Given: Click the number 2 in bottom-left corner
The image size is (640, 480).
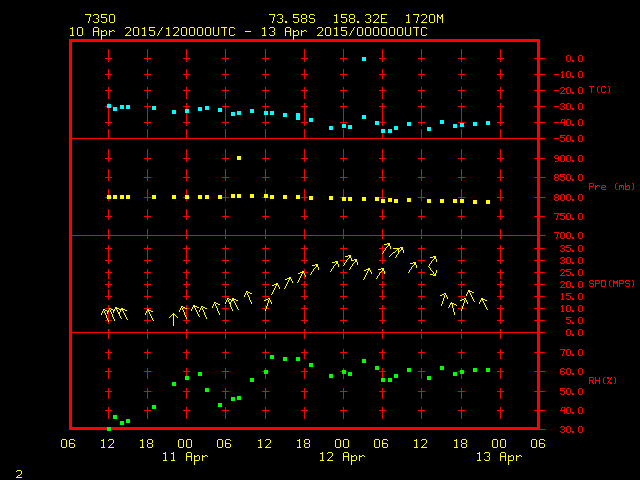Looking at the screenshot, I should 18,471.
